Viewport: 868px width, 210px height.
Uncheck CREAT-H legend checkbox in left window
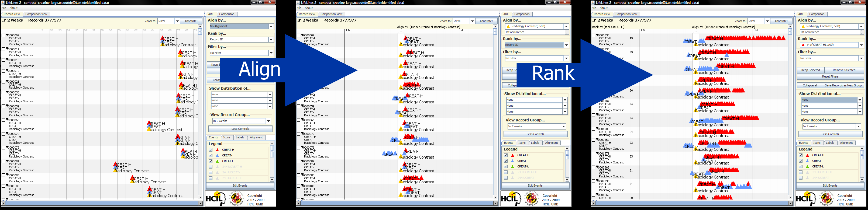211,150
